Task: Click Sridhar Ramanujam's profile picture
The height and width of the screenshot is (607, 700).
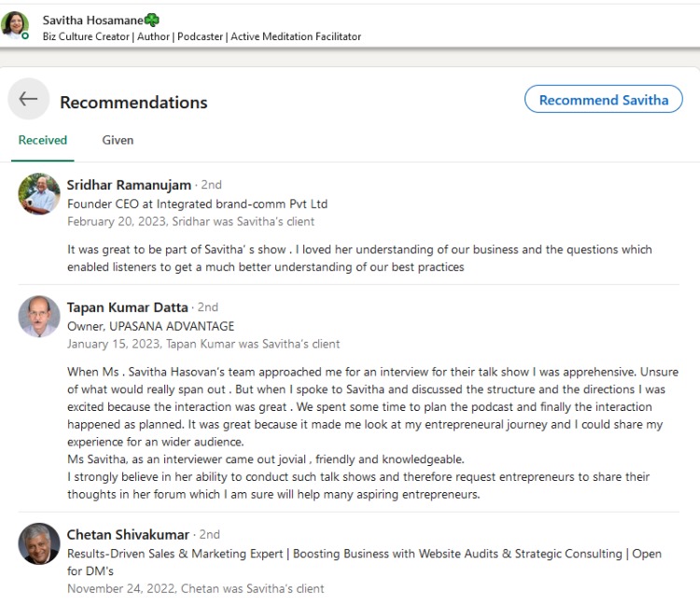Action: (x=39, y=194)
